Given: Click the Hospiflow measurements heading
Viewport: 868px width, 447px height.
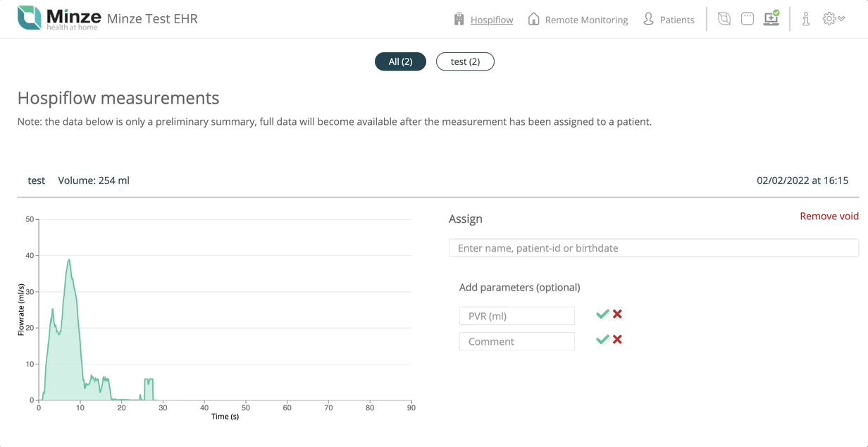Looking at the screenshot, I should (118, 98).
